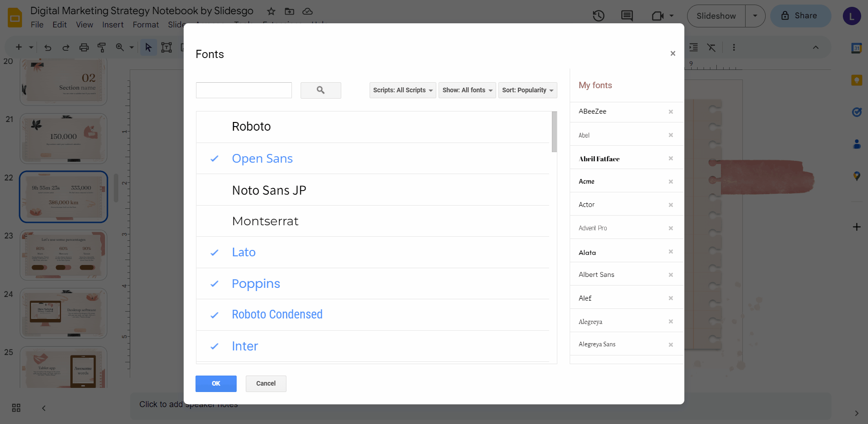
Task: Open the View menu
Action: point(85,25)
